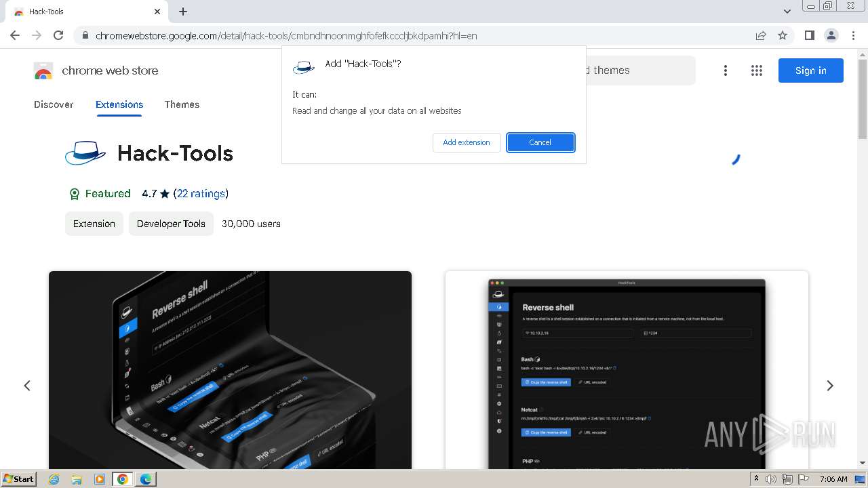Open File Explorer from the taskbar

(77, 479)
